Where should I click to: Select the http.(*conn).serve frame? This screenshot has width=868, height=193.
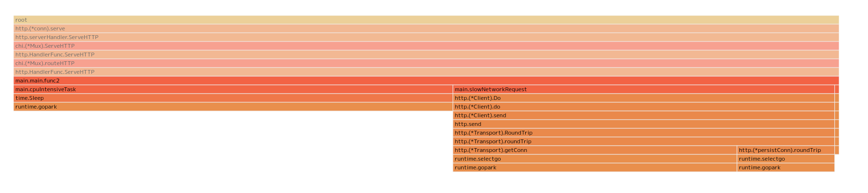pyautogui.click(x=426, y=28)
